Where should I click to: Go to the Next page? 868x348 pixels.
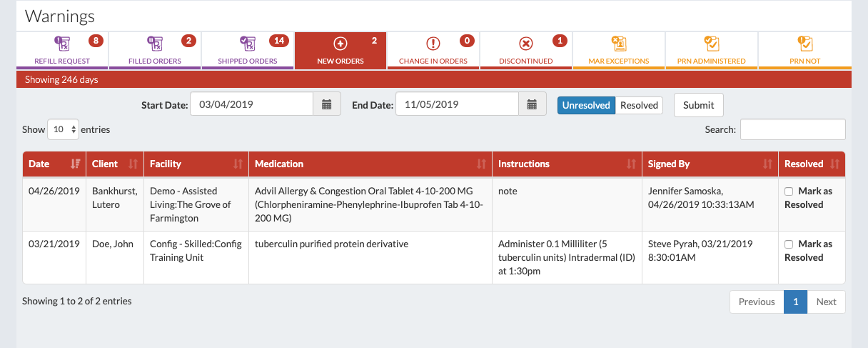pos(826,302)
